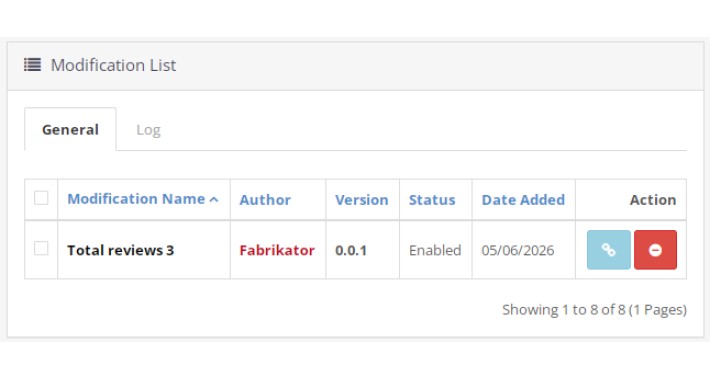This screenshot has height=380, width=710.
Task: Sort the list by Author column
Action: click(x=265, y=200)
